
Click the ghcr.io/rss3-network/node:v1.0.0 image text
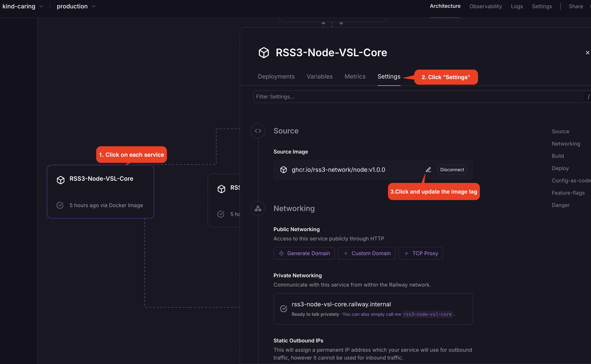[x=338, y=170]
